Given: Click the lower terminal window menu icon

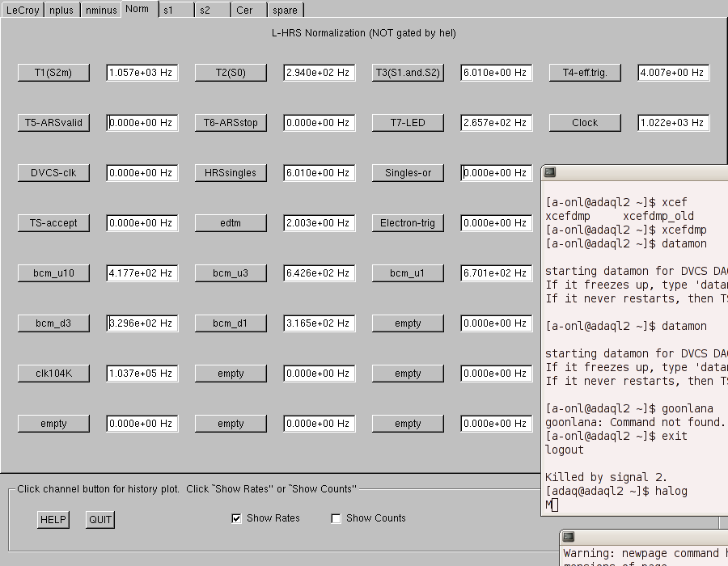Looking at the screenshot, I should [569, 537].
